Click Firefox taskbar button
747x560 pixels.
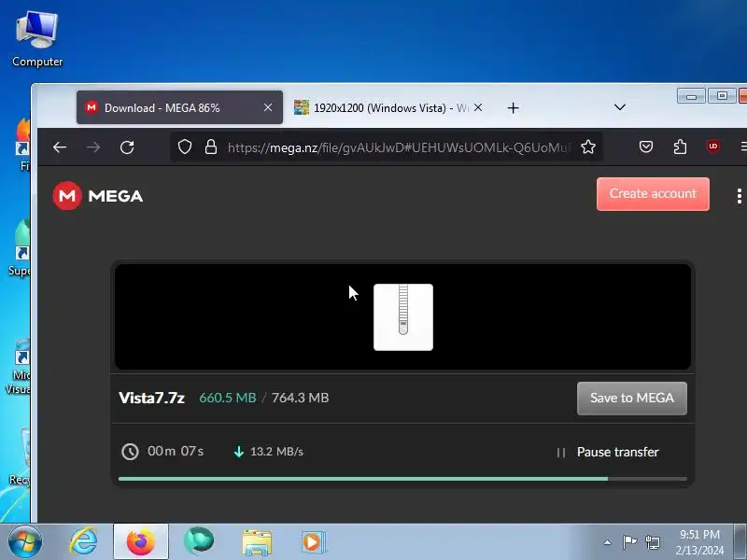click(x=141, y=541)
